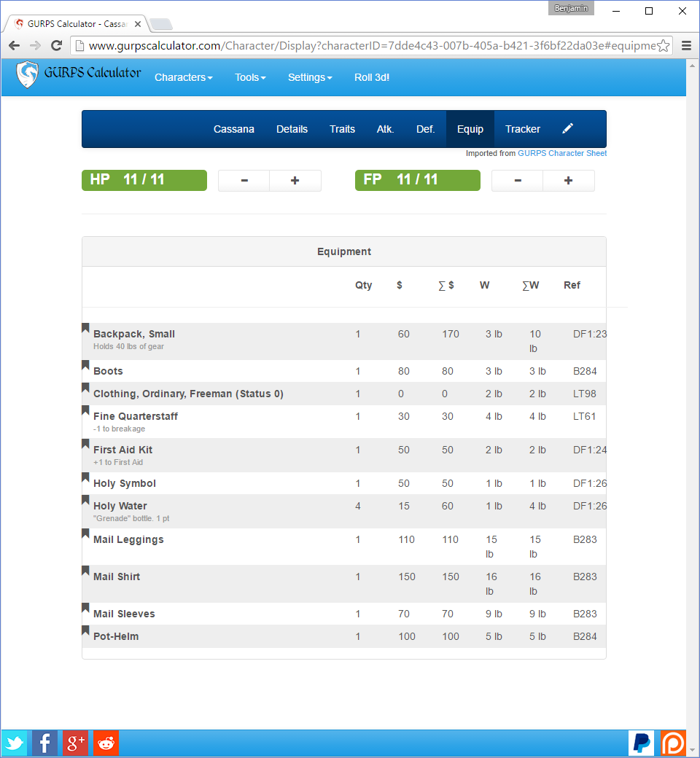Open the PayPal donation icon
Image resolution: width=700 pixels, height=758 pixels.
(641, 743)
